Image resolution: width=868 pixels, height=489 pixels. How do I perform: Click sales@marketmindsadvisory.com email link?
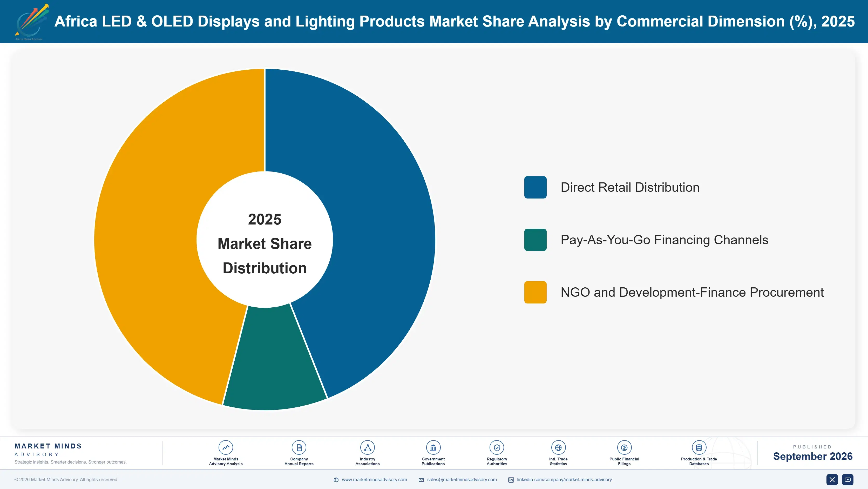pos(462,480)
